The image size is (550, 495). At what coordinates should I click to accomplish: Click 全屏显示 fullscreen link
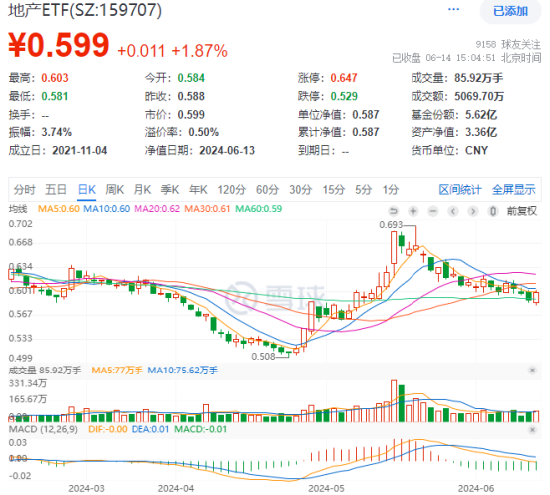pyautogui.click(x=514, y=190)
